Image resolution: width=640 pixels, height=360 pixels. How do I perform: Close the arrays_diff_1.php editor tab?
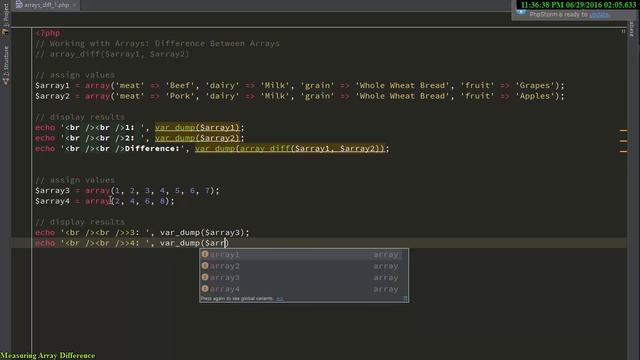click(75, 5)
